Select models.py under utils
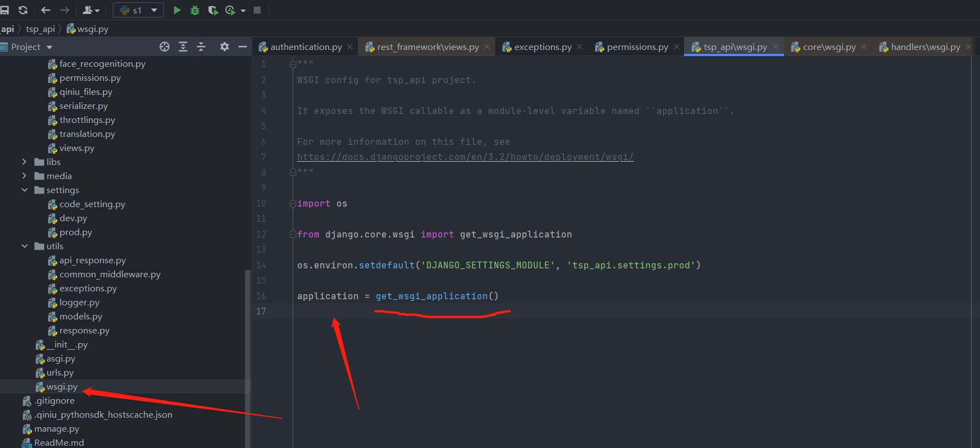Image resolution: width=980 pixels, height=448 pixels. [x=81, y=317]
